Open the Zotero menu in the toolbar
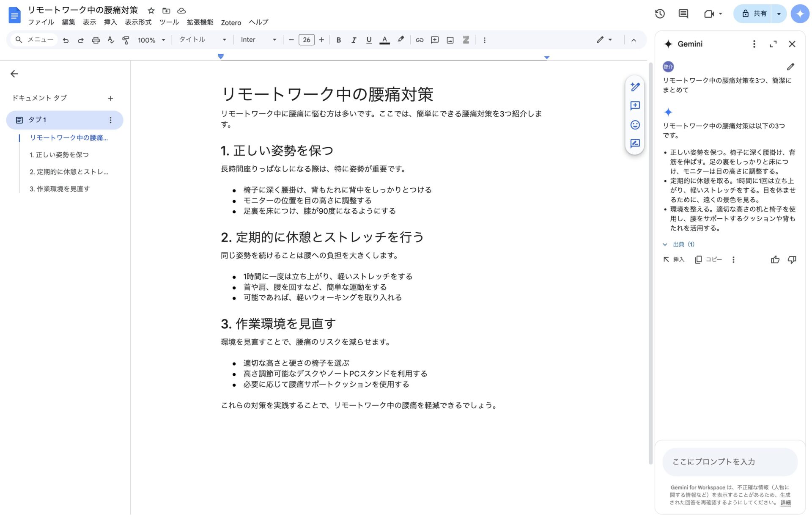Screen dimensions: 812x517 tap(231, 22)
